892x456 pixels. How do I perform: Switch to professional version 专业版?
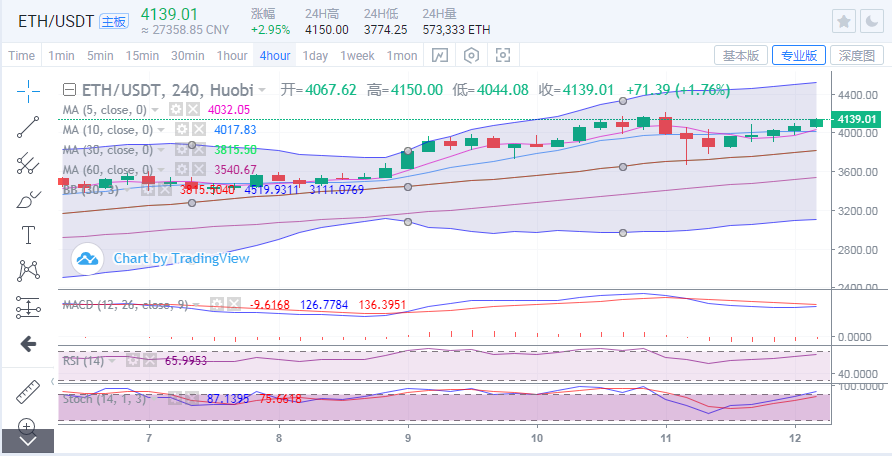pyautogui.click(x=799, y=55)
